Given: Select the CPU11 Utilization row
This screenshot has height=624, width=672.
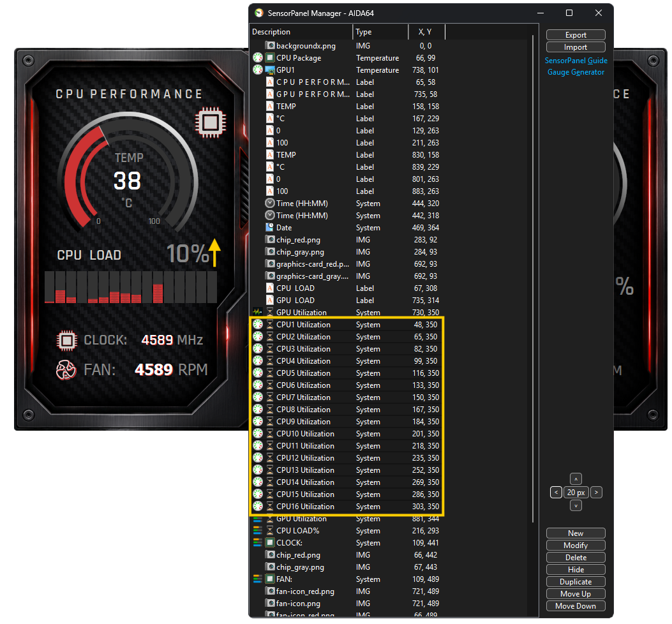Looking at the screenshot, I should coord(347,446).
